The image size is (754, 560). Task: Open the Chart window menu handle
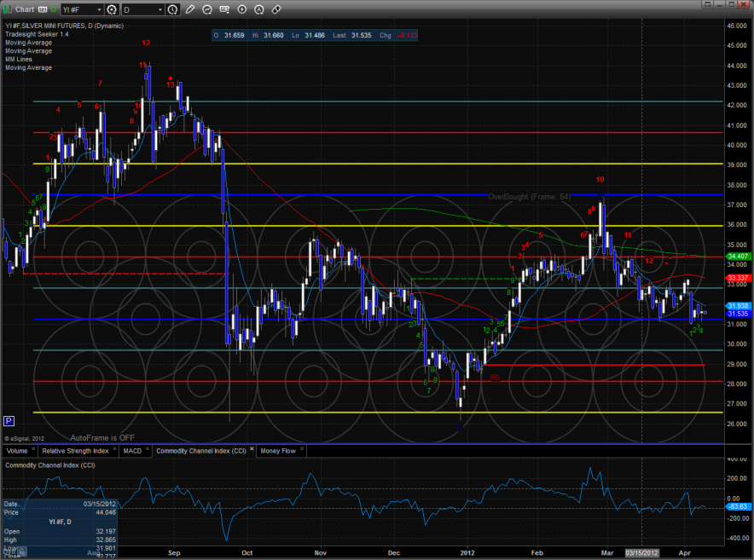6,10
